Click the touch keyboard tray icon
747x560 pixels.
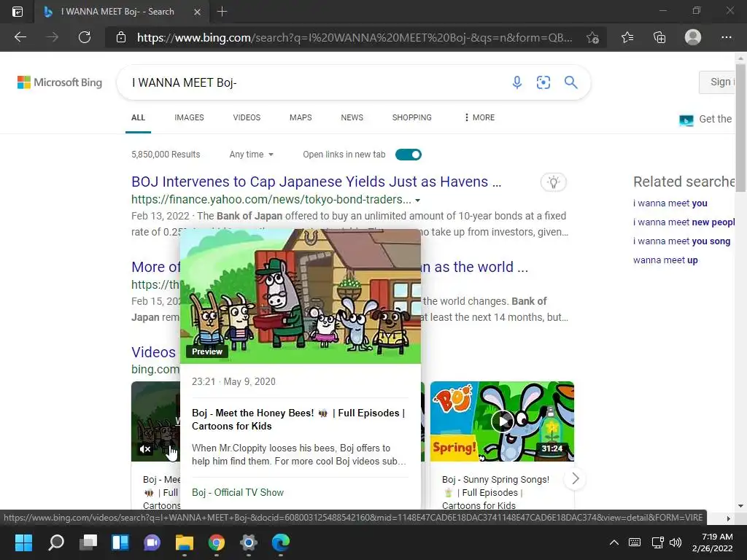(635, 542)
